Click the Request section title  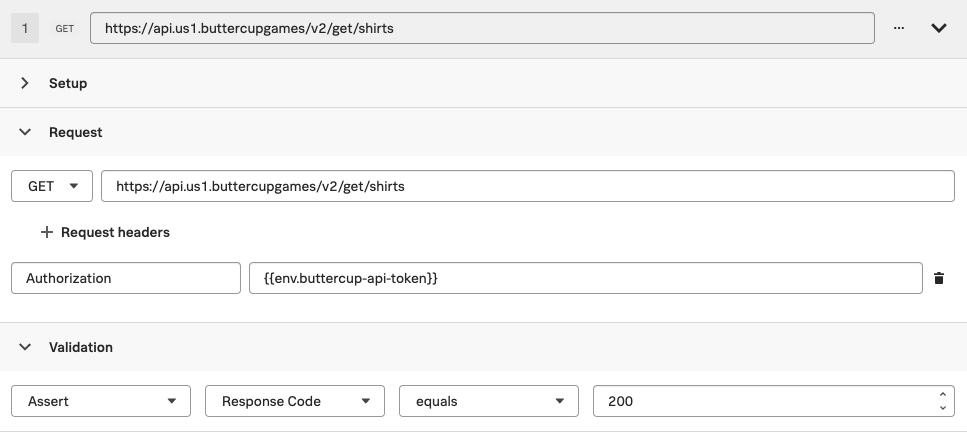[75, 132]
